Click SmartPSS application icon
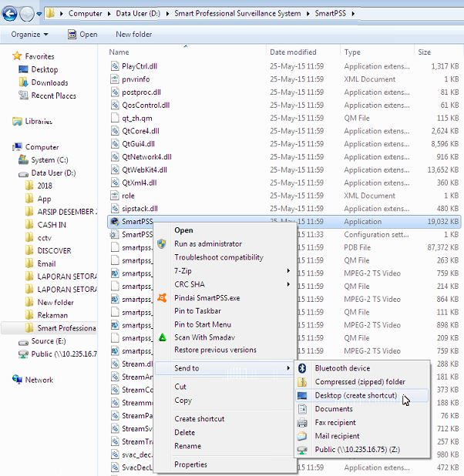 coord(115,222)
